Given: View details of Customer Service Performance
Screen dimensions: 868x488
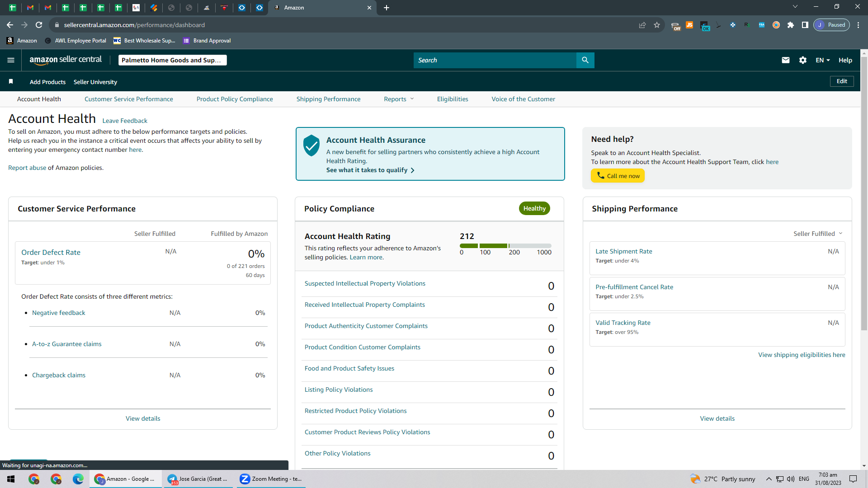Looking at the screenshot, I should coord(143,418).
